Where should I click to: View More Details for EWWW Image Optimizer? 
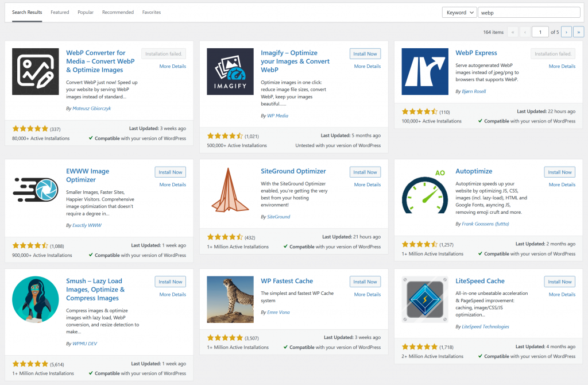pos(172,184)
